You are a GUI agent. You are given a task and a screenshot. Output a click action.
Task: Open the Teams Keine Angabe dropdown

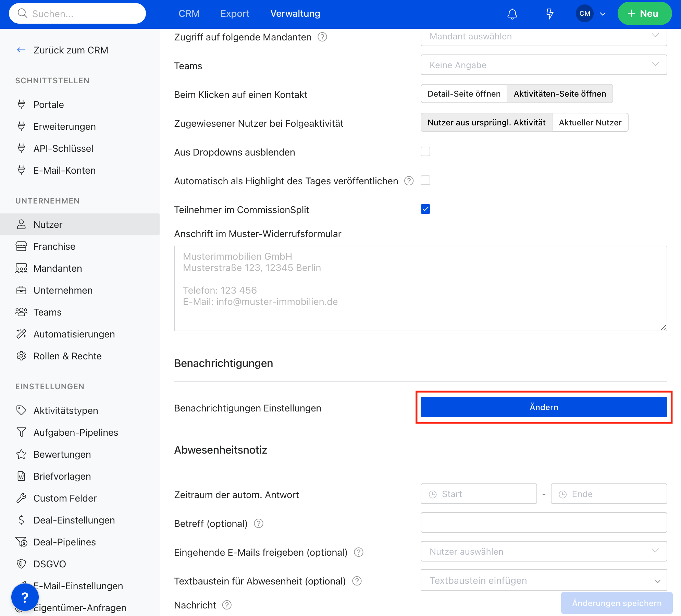pos(543,65)
